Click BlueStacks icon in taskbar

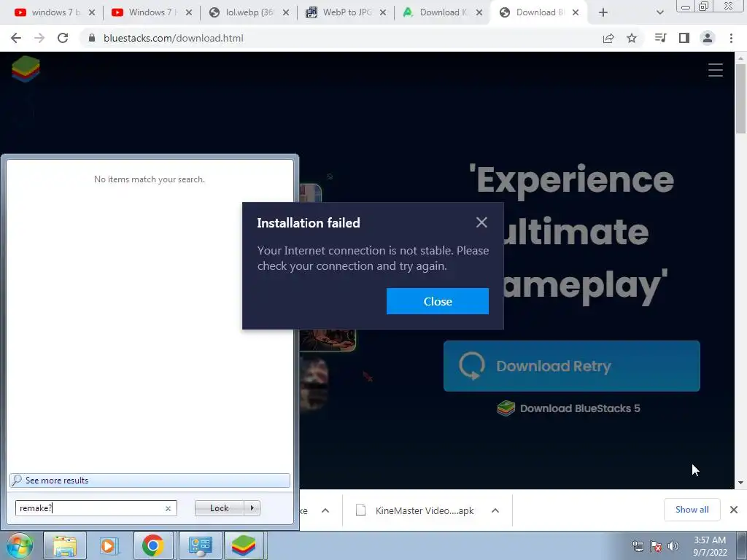pos(244,545)
